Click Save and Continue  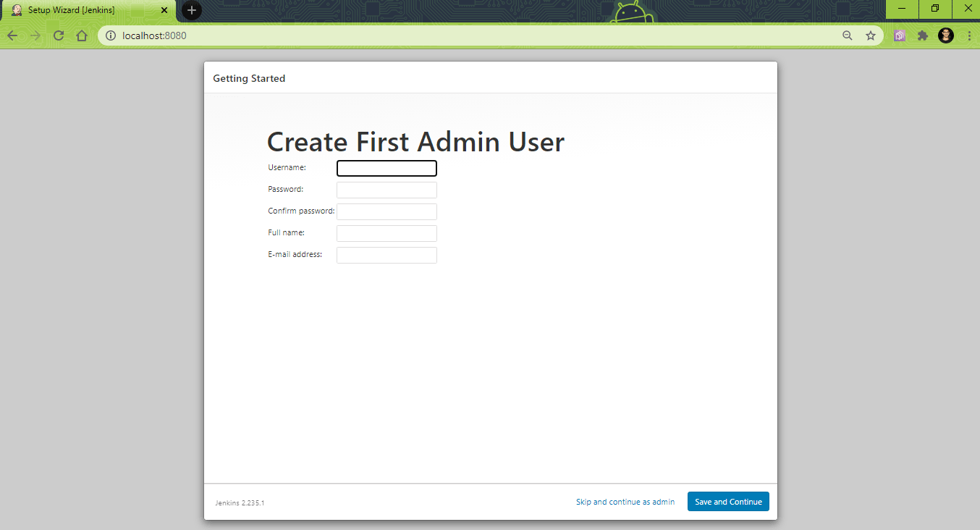pyautogui.click(x=728, y=501)
